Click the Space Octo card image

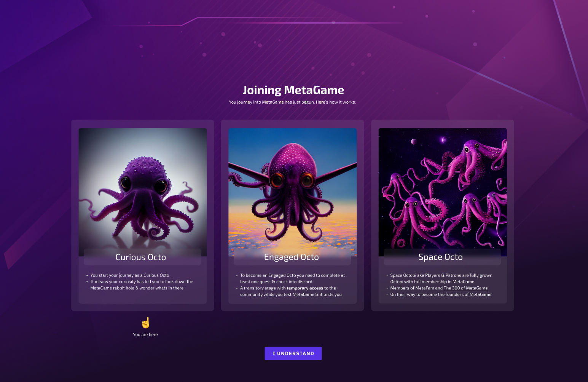coord(442,190)
